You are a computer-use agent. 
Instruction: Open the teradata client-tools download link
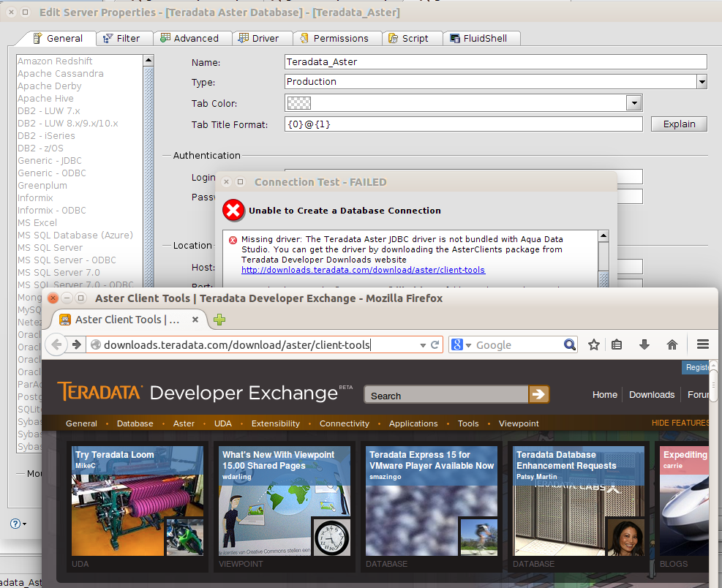click(x=363, y=270)
